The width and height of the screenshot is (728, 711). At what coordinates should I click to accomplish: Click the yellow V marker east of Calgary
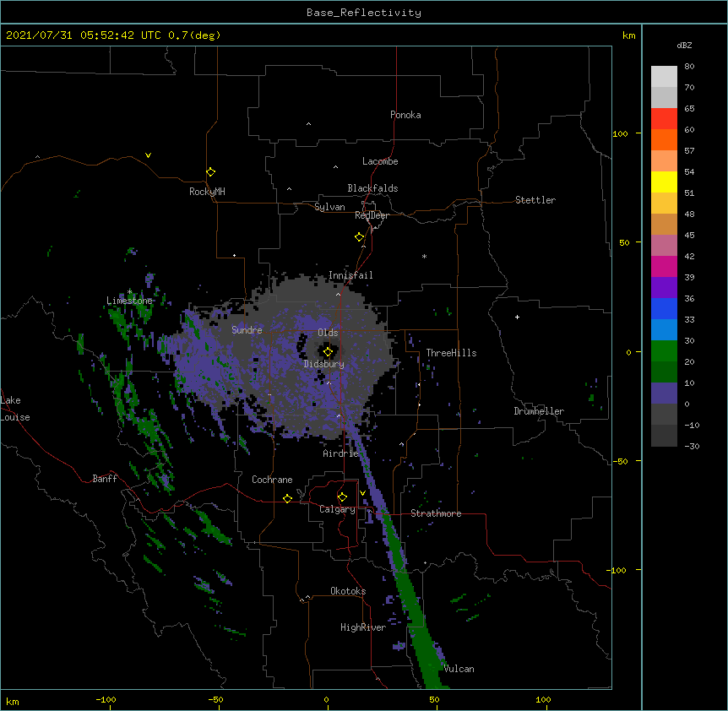(362, 493)
